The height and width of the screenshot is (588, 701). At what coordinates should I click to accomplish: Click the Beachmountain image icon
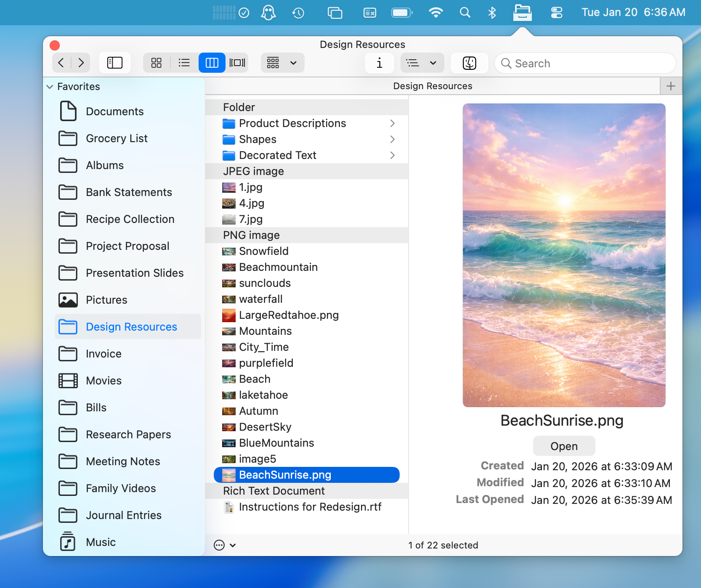[229, 267]
